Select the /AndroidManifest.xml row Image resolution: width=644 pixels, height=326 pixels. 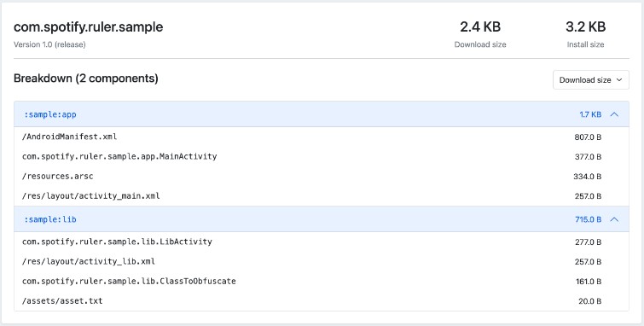(322, 137)
